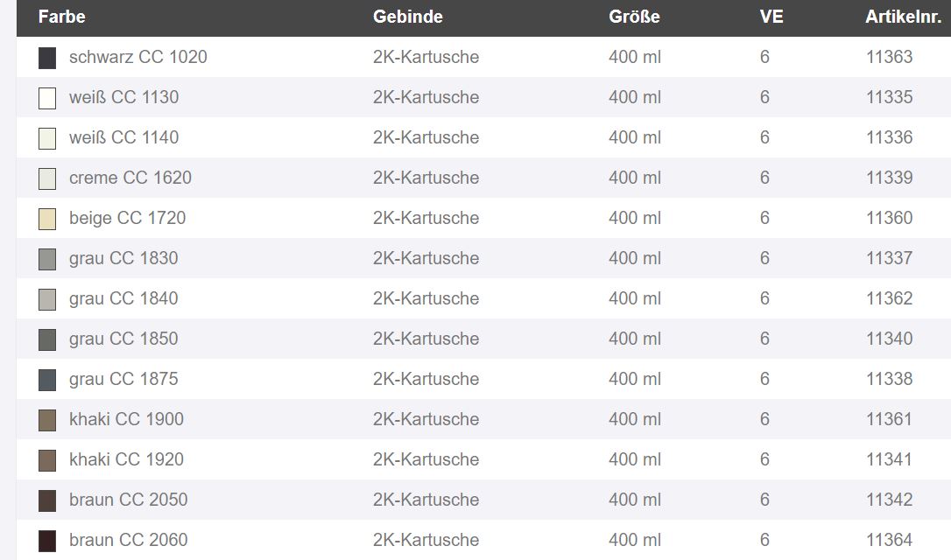Click article number 11362
This screenshot has width=951, height=560.
pyautogui.click(x=889, y=298)
